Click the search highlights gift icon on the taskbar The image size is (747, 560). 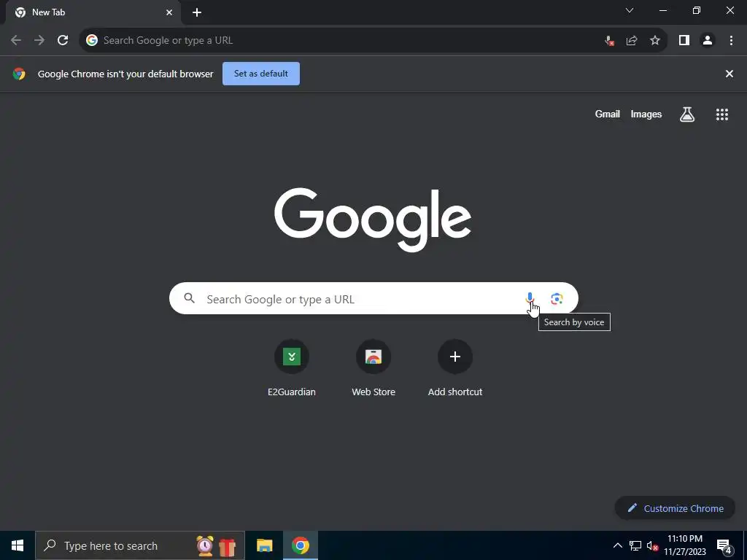point(228,546)
